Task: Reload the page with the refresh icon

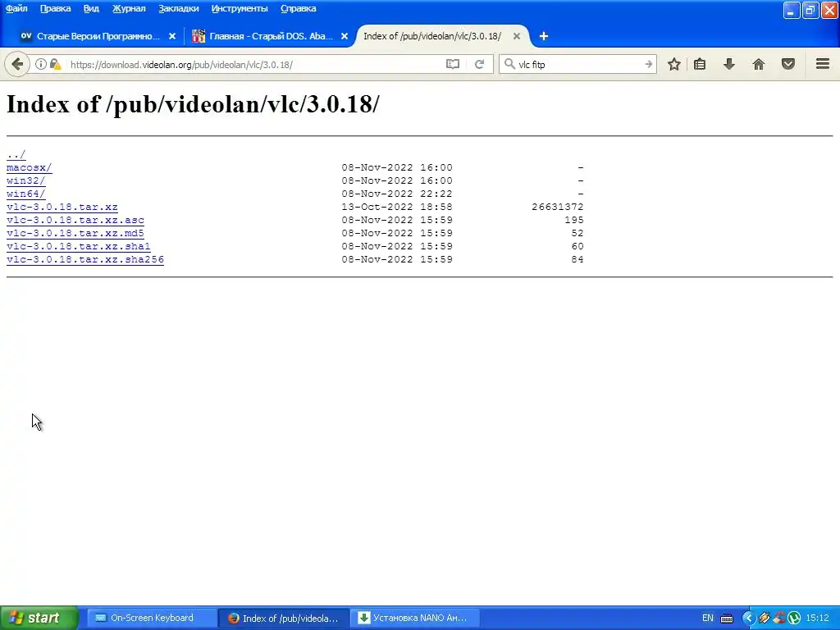Action: [479, 64]
